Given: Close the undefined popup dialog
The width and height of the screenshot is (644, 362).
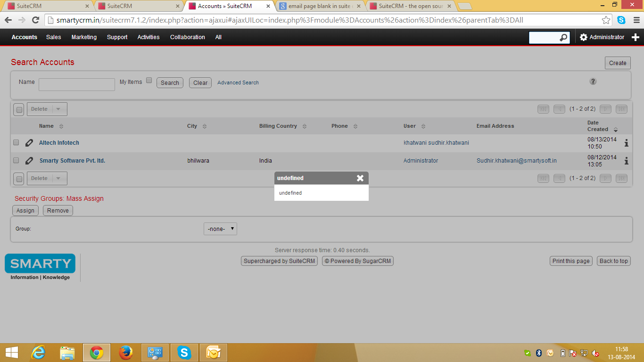Looking at the screenshot, I should [x=360, y=178].
